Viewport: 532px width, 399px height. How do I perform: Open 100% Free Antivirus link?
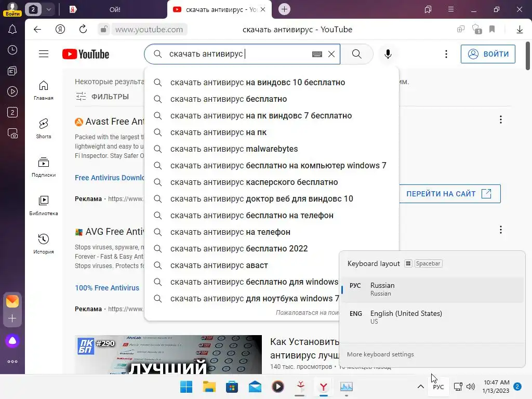pyautogui.click(x=107, y=288)
